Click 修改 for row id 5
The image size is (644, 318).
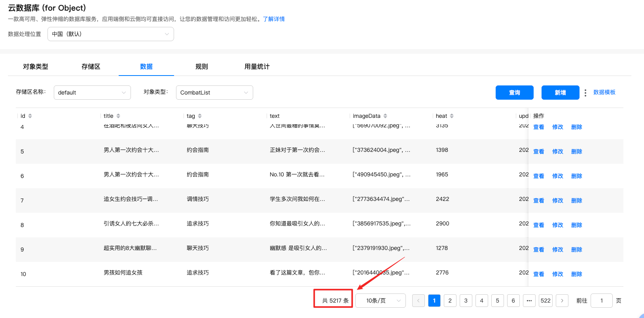tap(558, 151)
